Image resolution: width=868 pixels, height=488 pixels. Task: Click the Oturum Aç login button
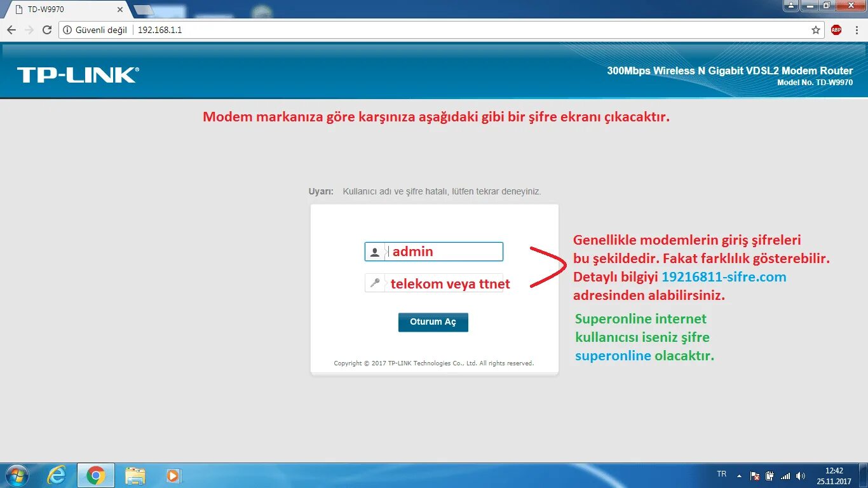pos(433,322)
